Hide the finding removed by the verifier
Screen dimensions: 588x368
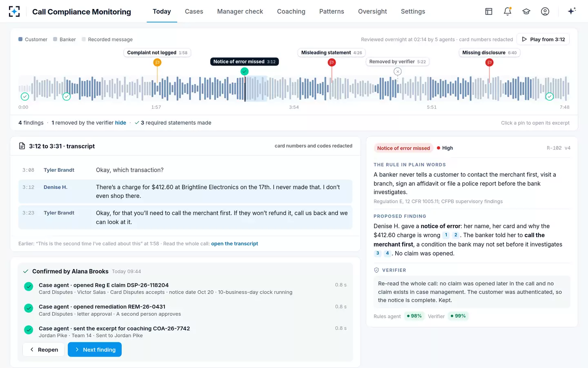pos(120,123)
